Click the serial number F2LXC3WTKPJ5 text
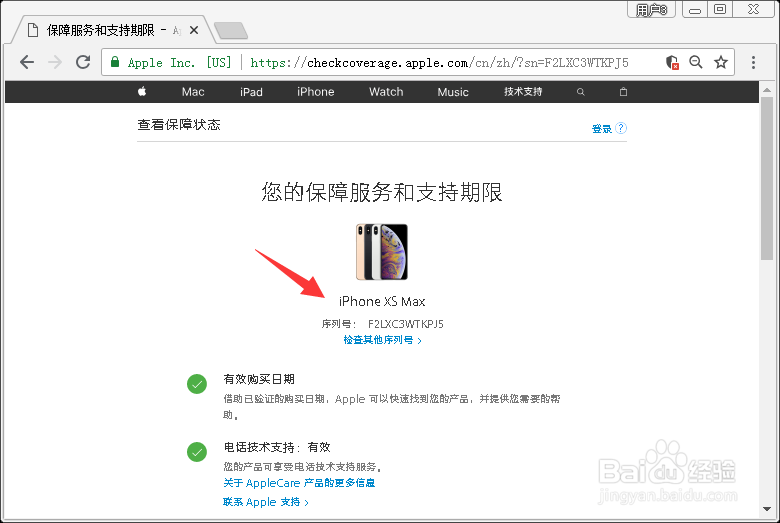This screenshot has width=780, height=523. 406,324
